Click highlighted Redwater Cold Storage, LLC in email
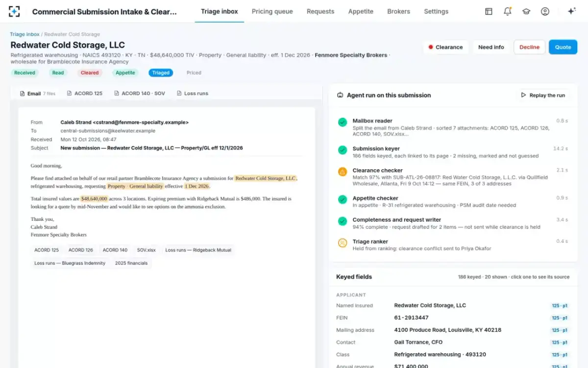 pyautogui.click(x=266, y=178)
